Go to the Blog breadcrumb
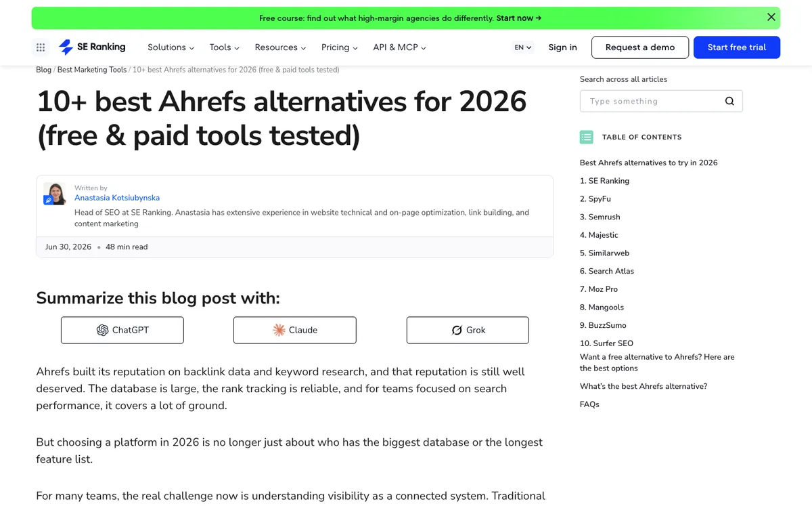 43,70
